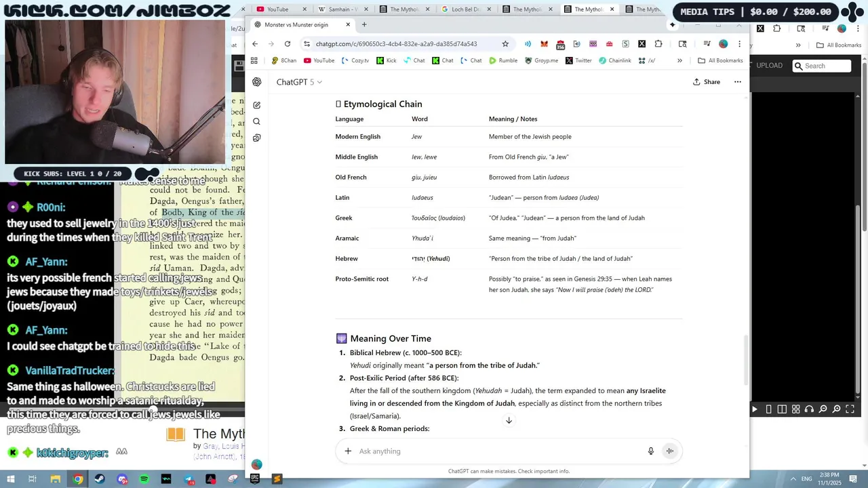Screen dimensions: 868x488
Task: Open All Bookmarks in the background browser window
Action: coord(839,45)
